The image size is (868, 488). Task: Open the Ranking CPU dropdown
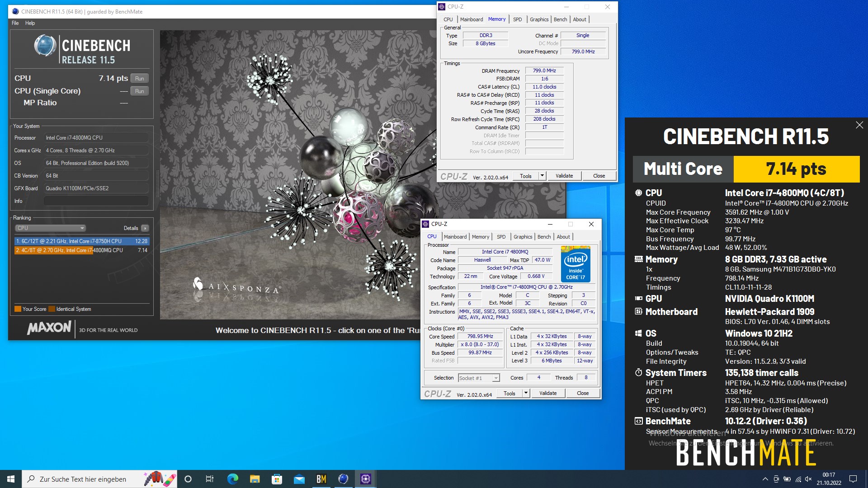tap(50, 228)
